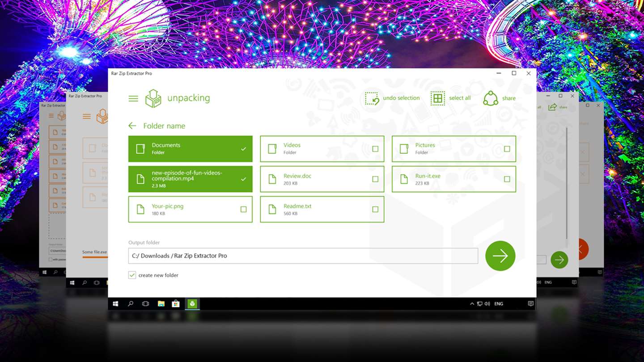Tick the Review.doc checkbox
644x362 pixels.
pos(375,179)
